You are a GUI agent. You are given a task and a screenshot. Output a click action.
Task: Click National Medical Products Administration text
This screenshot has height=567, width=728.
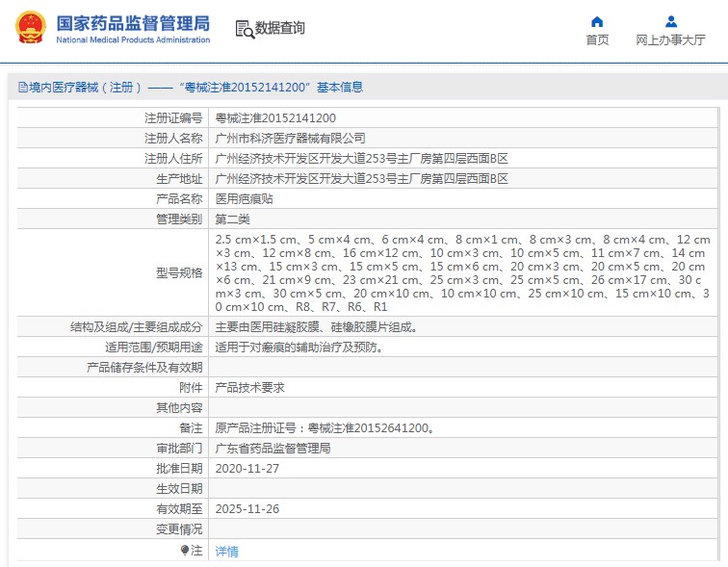[133, 39]
